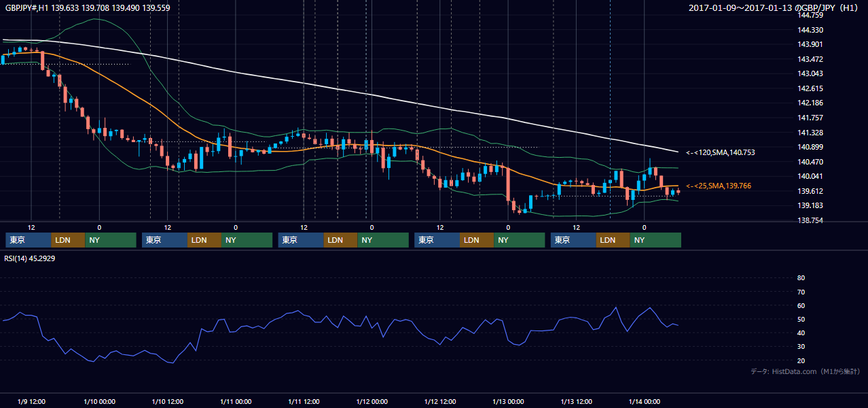Select the leftmost NY session box
Image resolution: width=868 pixels, height=408 pixels.
pos(111,240)
